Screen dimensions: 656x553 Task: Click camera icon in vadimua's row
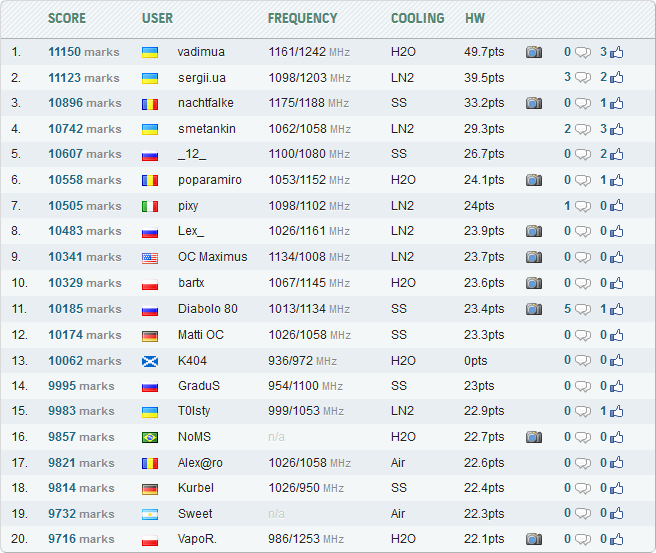coord(534,52)
